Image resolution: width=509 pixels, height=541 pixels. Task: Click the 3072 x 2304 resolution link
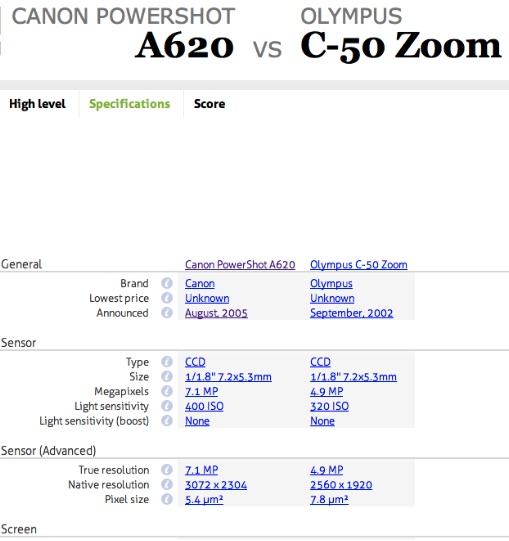[216, 485]
